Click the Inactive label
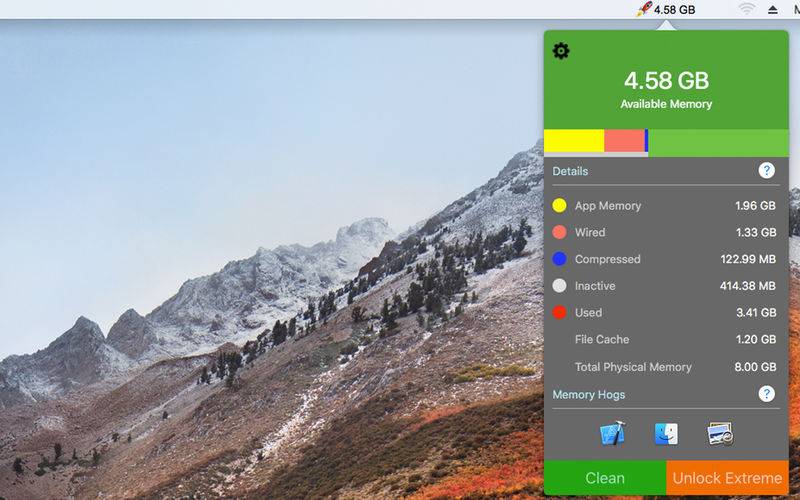800x500 pixels. point(595,286)
